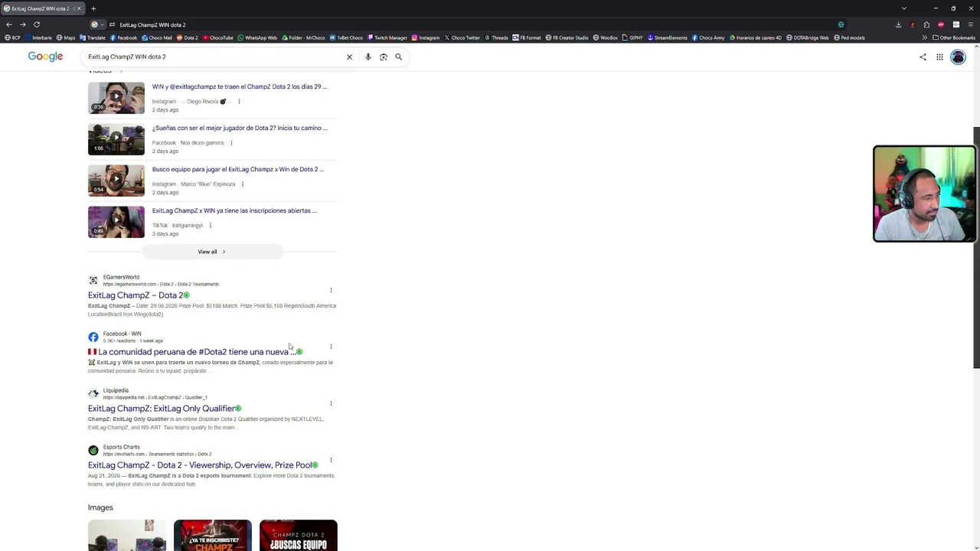Reload the current Google results page
The width and height of the screenshot is (980, 551).
[36, 24]
